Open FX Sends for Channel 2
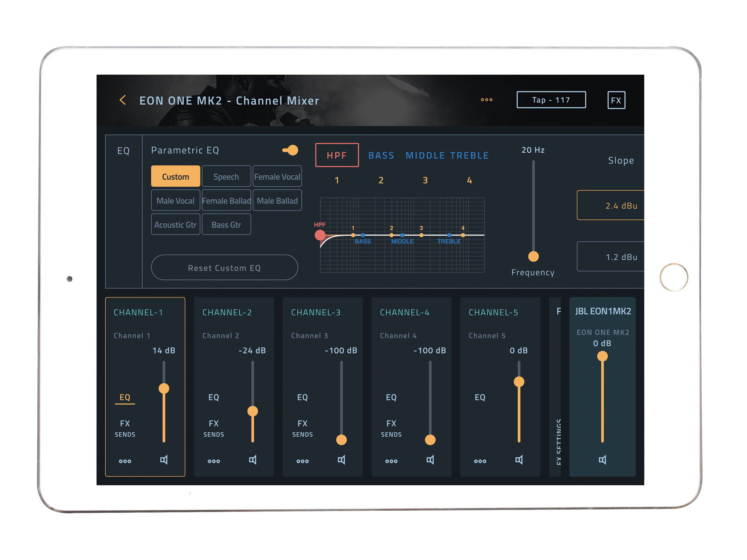Viewport: 747px width, 560px height. pyautogui.click(x=214, y=428)
